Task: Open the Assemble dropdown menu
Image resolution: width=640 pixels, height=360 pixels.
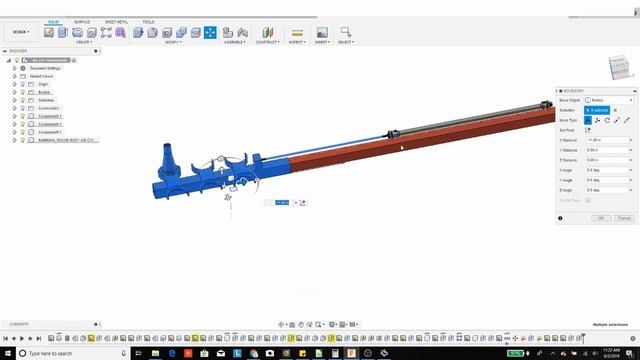Action: click(235, 42)
